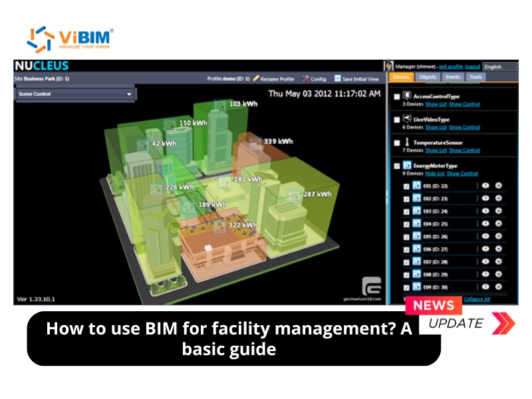Image resolution: width=532 pixels, height=399 pixels.
Task: Select the 281 kWh meter marker
Action: tap(225, 182)
